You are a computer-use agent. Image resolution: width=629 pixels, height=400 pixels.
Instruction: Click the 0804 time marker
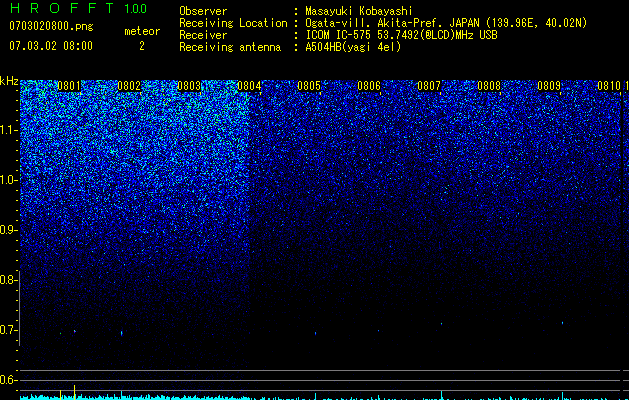(x=249, y=86)
